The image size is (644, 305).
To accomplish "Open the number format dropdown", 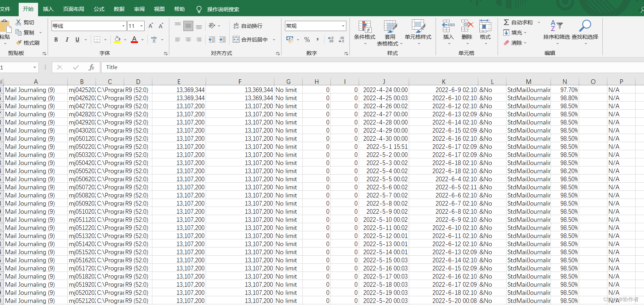I will coord(343,26).
